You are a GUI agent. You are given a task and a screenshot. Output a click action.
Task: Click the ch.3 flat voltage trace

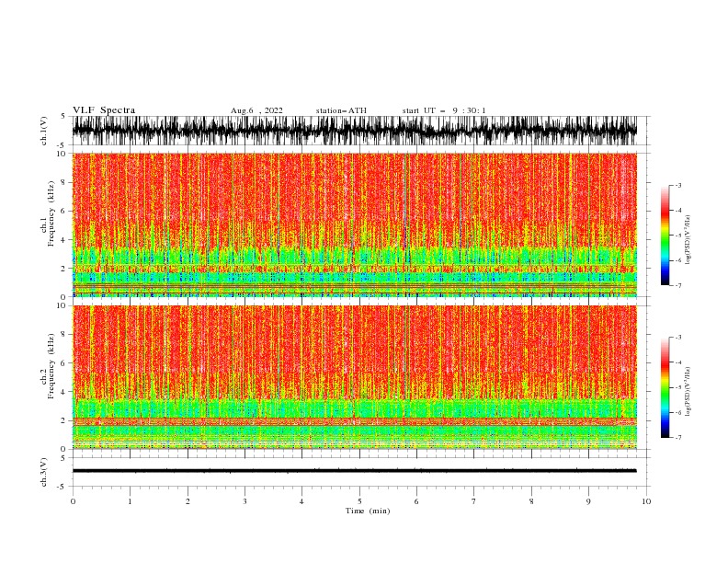354,471
